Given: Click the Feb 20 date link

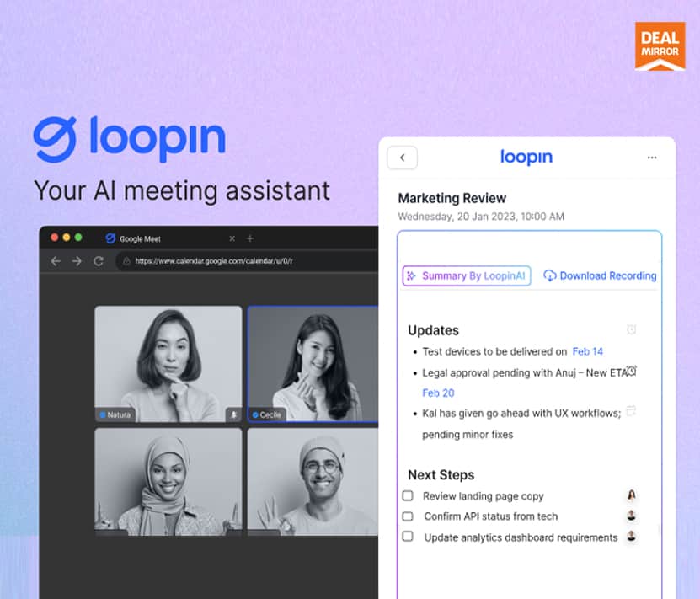Looking at the screenshot, I should pyautogui.click(x=438, y=393).
